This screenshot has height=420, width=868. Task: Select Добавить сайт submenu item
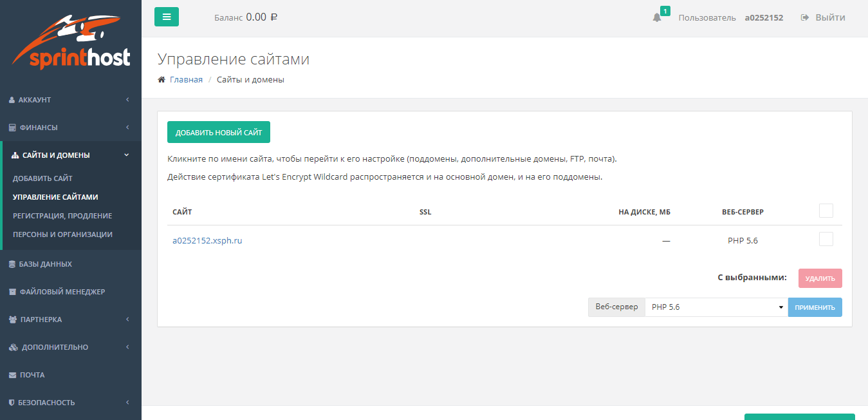pyautogui.click(x=42, y=178)
